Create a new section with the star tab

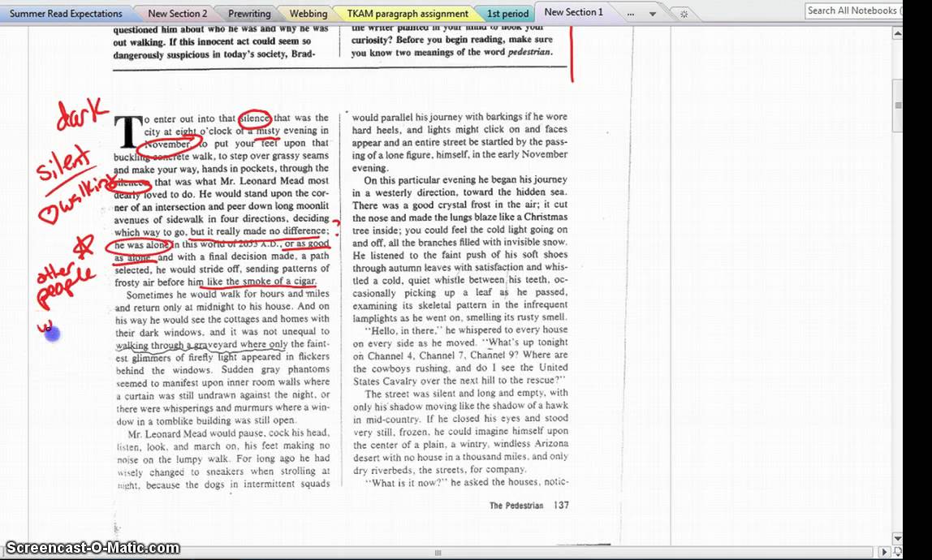pyautogui.click(x=684, y=14)
